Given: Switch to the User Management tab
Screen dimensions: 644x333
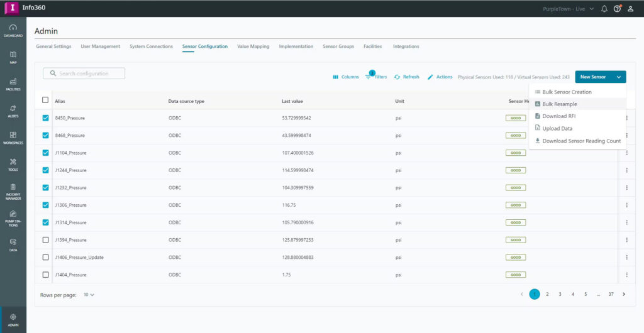Looking at the screenshot, I should coord(100,46).
